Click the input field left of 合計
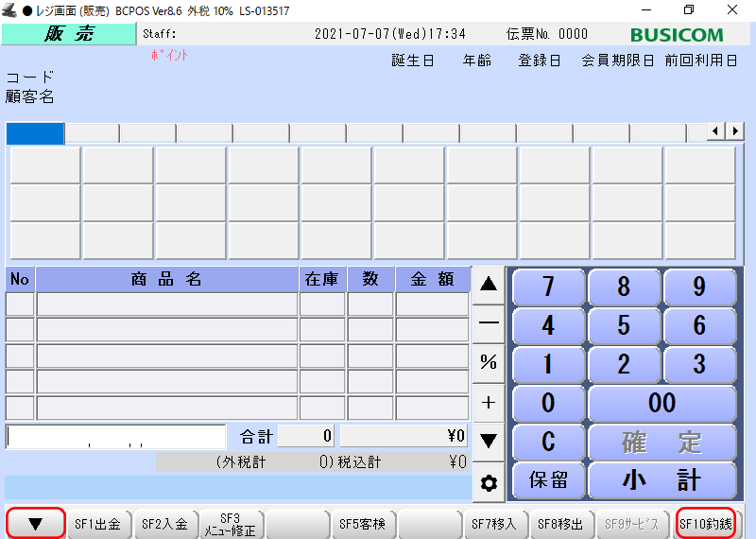The width and height of the screenshot is (756, 539). (116, 437)
